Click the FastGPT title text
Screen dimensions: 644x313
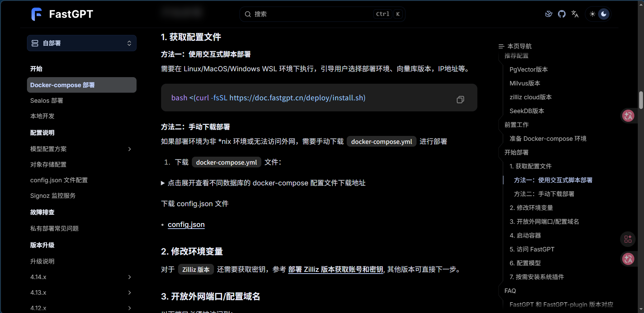71,14
